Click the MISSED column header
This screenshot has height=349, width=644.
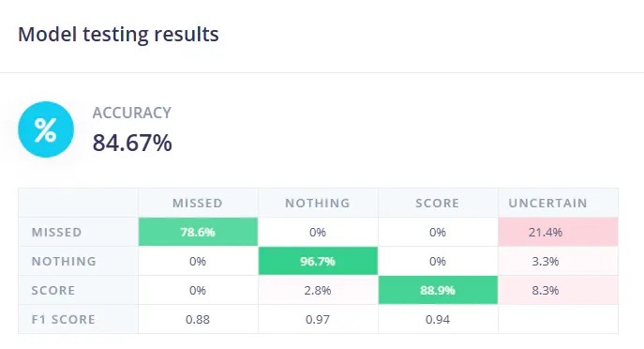pos(198,203)
